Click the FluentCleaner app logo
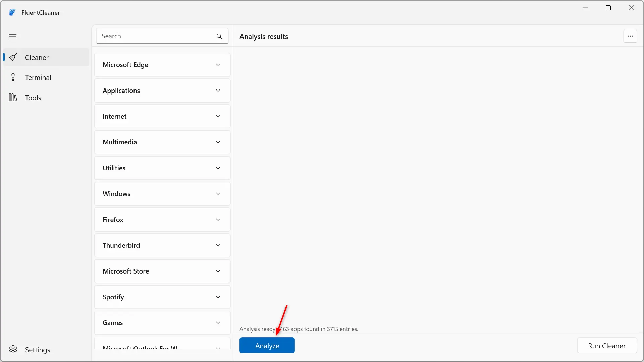 [x=12, y=13]
